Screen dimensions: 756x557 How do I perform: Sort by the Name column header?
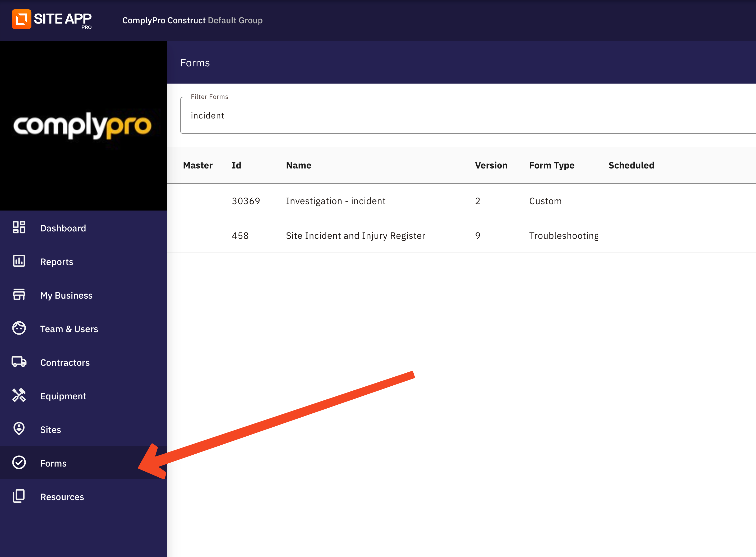coord(298,166)
